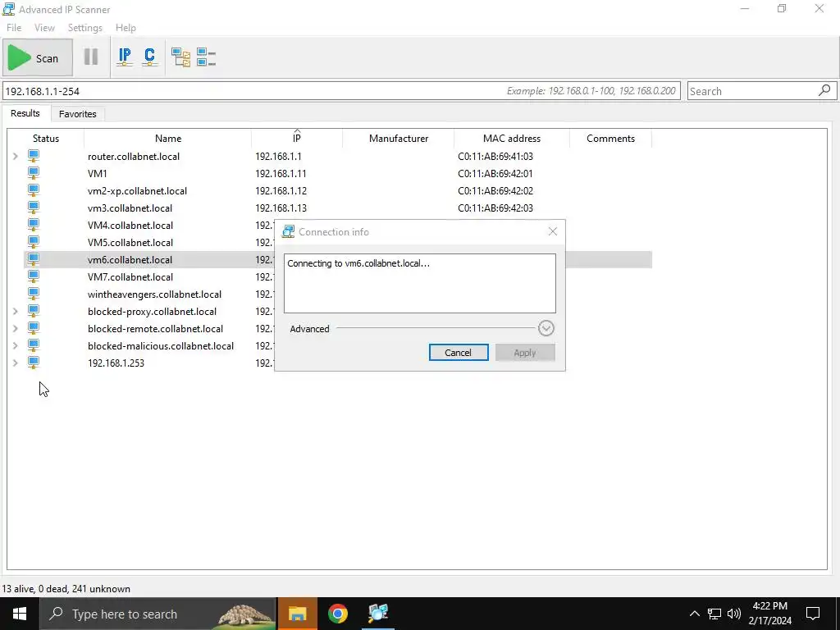Open Google Chrome from the taskbar

337,614
